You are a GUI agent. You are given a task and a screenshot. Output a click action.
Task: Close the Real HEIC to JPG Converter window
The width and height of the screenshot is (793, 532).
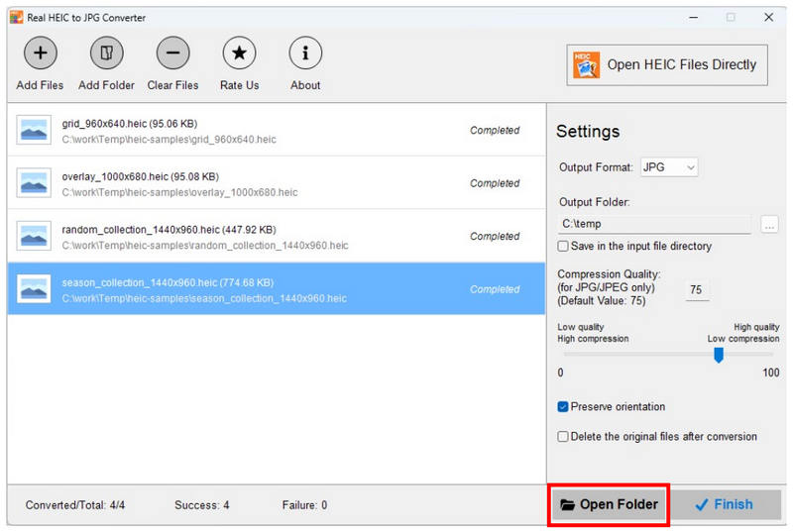(769, 17)
